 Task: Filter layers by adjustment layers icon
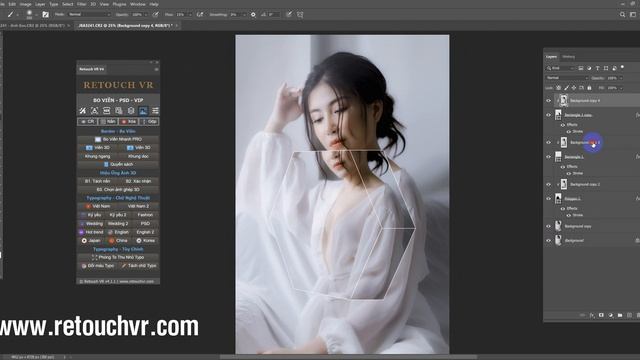tap(589, 68)
